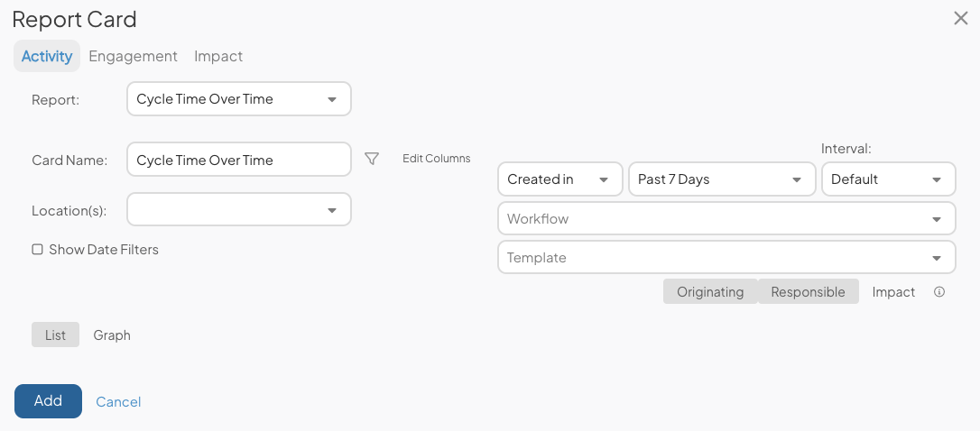Enable the Show Date Filters checkbox
Screen dimensions: 980x431
click(38, 249)
